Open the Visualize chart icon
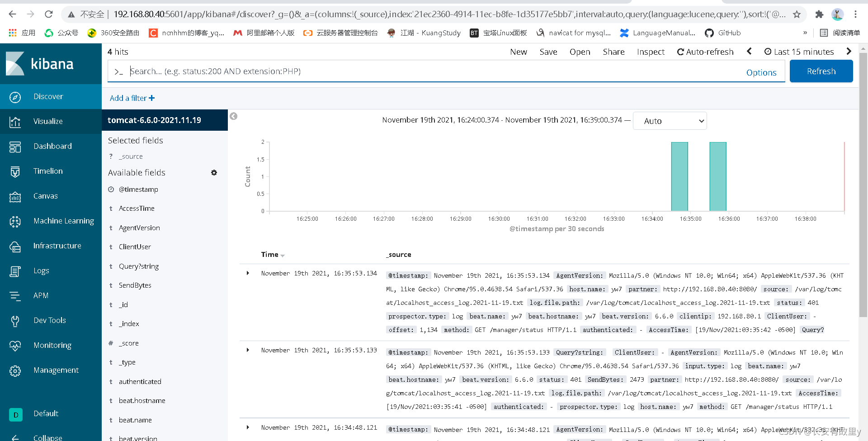 coord(15,122)
